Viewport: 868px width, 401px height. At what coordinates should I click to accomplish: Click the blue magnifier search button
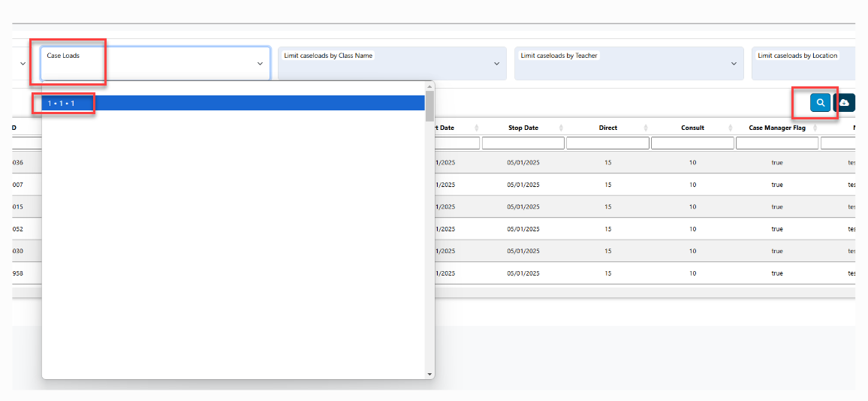(x=820, y=102)
